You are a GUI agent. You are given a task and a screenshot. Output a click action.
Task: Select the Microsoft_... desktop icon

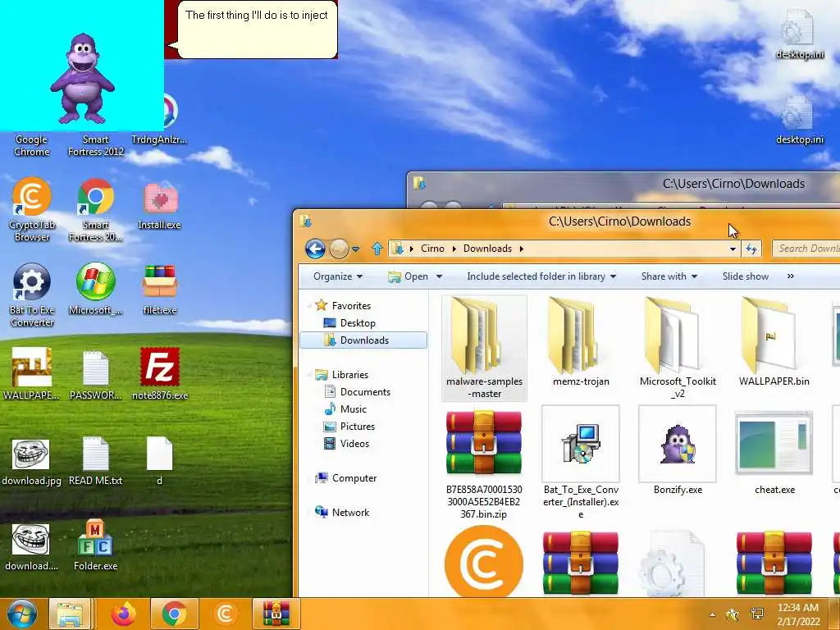[95, 290]
